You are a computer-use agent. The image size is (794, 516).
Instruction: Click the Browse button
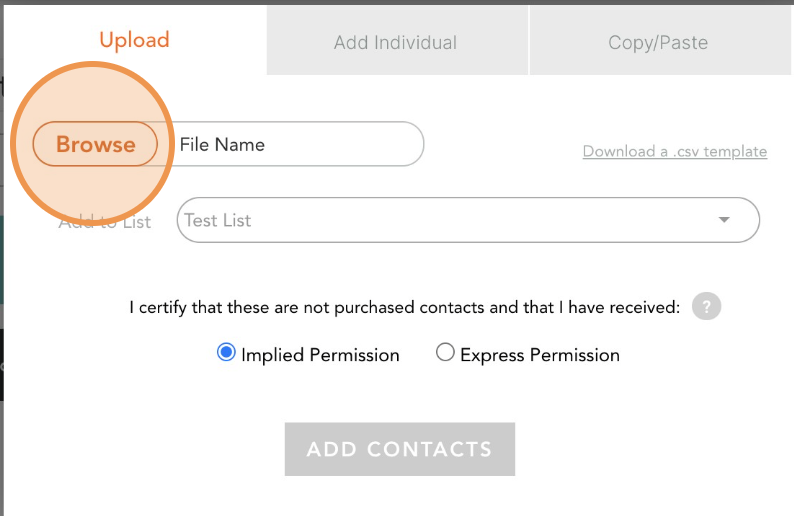[x=95, y=144]
